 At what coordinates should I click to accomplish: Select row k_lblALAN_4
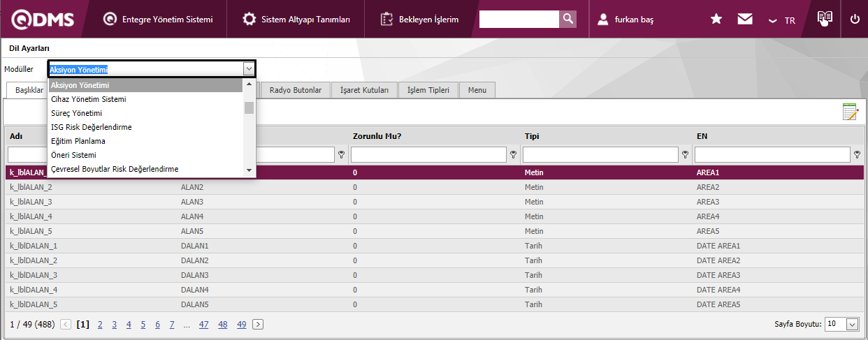coord(435,216)
